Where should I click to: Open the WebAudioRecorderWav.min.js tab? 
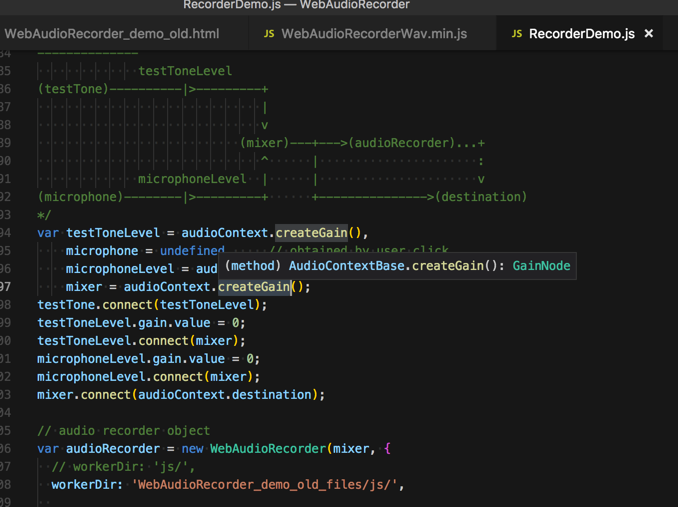coord(374,34)
